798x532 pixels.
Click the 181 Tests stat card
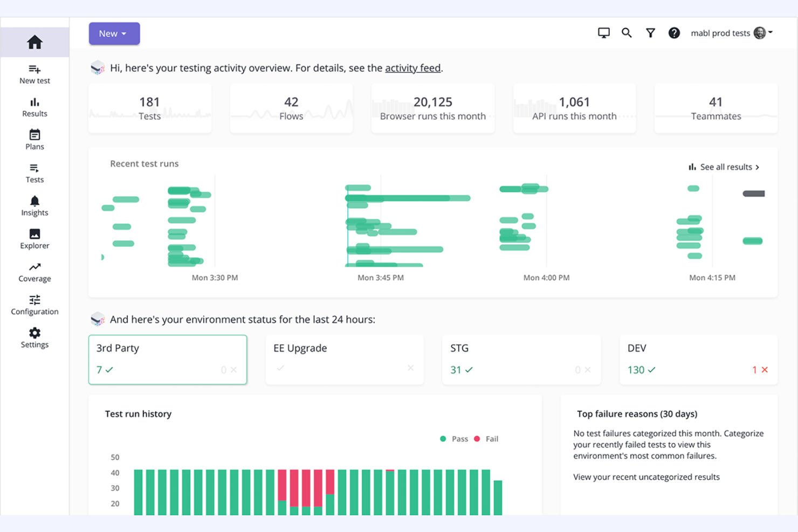[149, 108]
